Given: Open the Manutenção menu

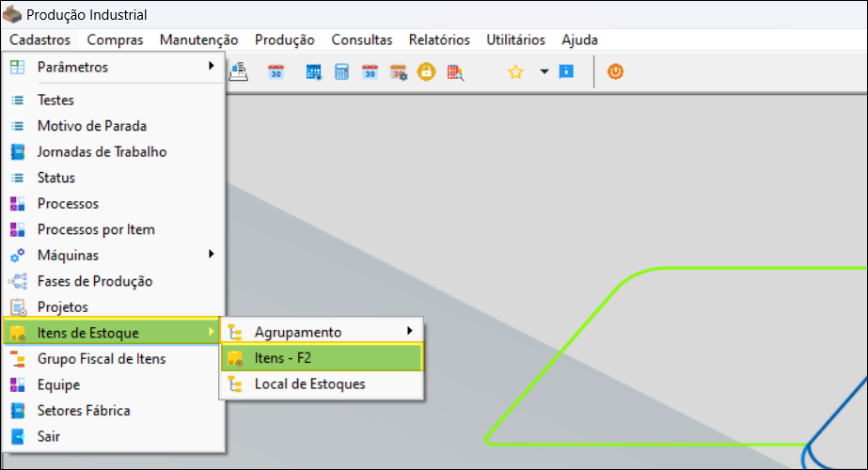Looking at the screenshot, I should (198, 39).
